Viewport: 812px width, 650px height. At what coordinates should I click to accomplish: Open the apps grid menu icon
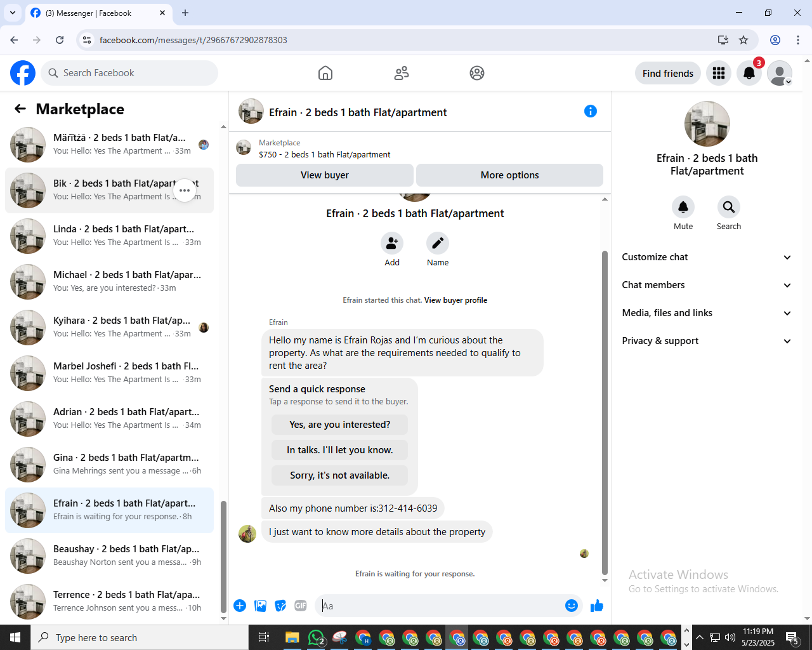719,73
